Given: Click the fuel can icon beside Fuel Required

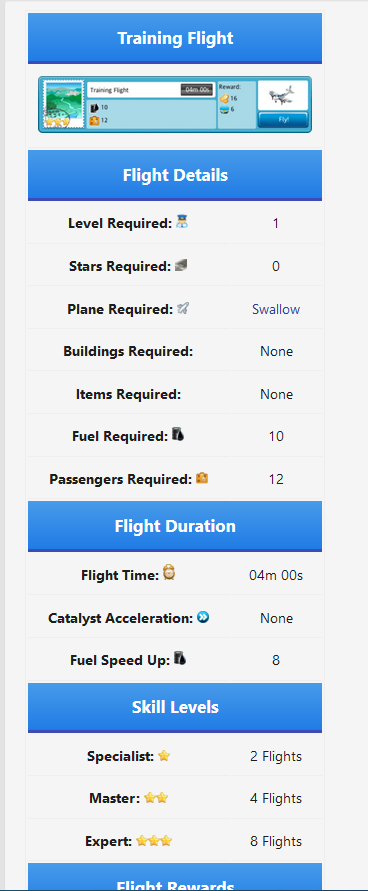Looking at the screenshot, I should 178,435.
